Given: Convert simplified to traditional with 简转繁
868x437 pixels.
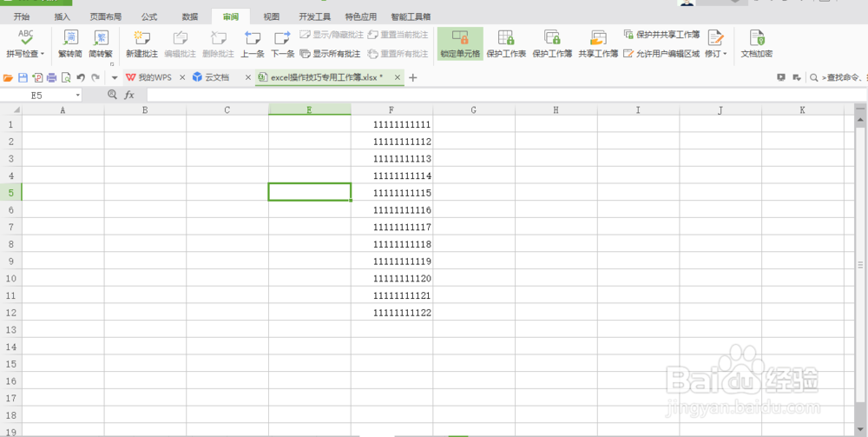Looking at the screenshot, I should pyautogui.click(x=101, y=43).
